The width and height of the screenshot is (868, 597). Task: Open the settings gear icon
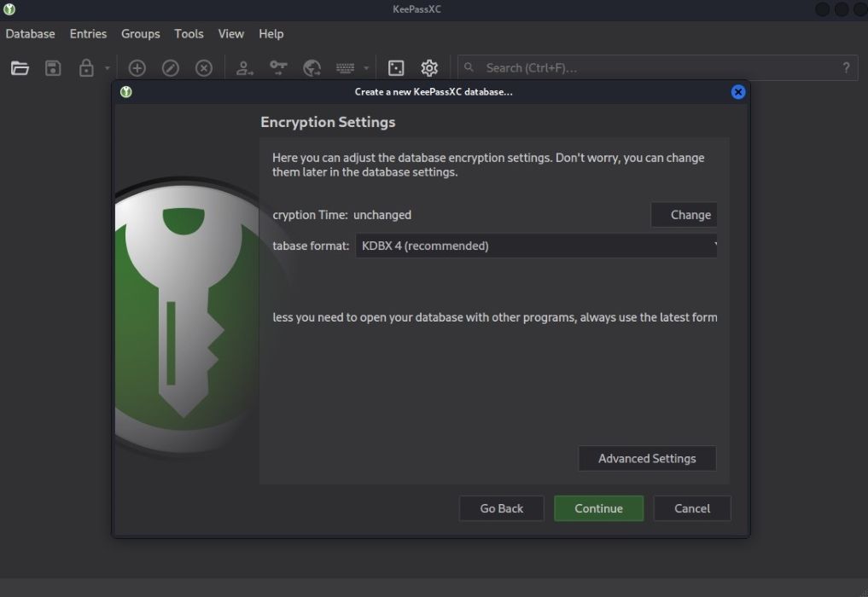(429, 68)
